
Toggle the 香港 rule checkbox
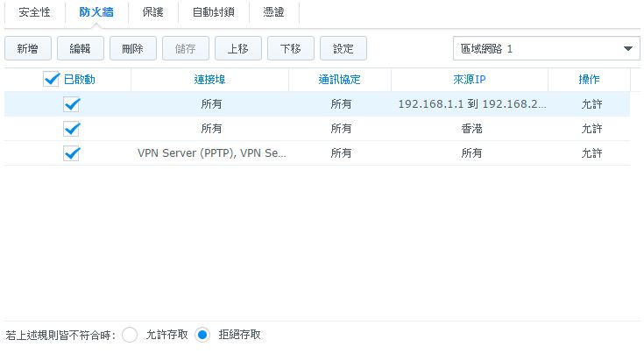pos(72,129)
